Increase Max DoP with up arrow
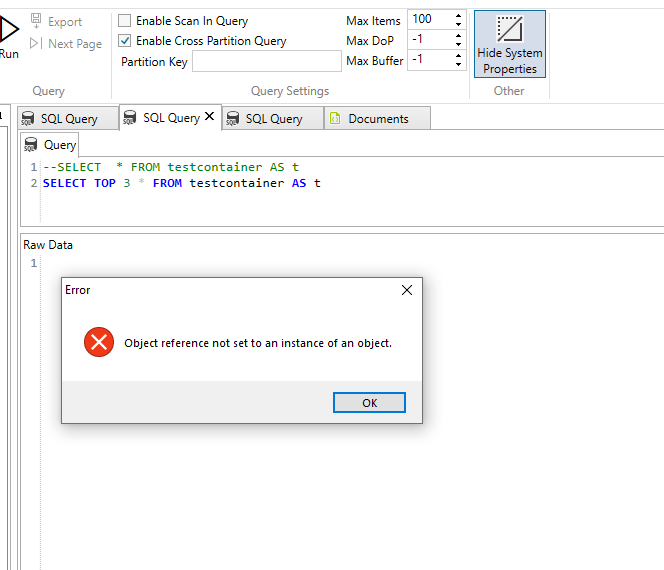 click(458, 36)
